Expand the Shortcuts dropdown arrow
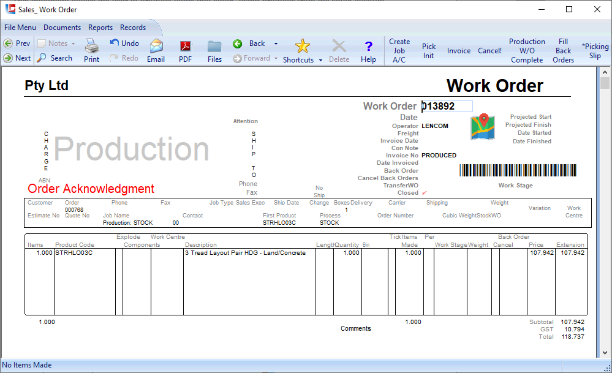 coord(320,60)
